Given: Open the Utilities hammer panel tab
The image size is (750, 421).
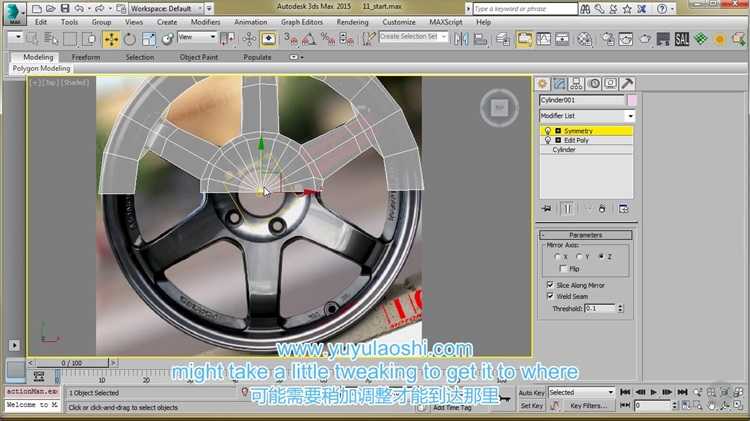Looking at the screenshot, I should [x=627, y=84].
